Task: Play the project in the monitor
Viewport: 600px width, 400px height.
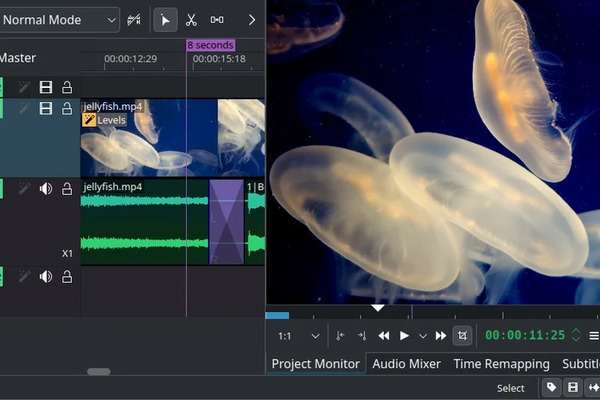Action: (404, 336)
